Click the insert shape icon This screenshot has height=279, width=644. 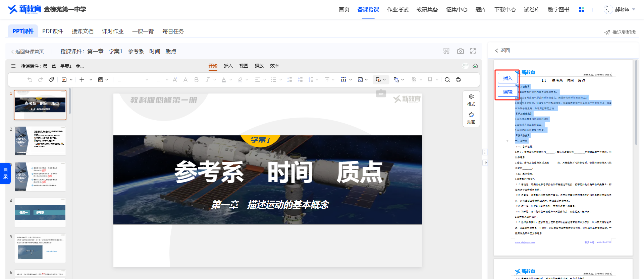[x=378, y=80]
